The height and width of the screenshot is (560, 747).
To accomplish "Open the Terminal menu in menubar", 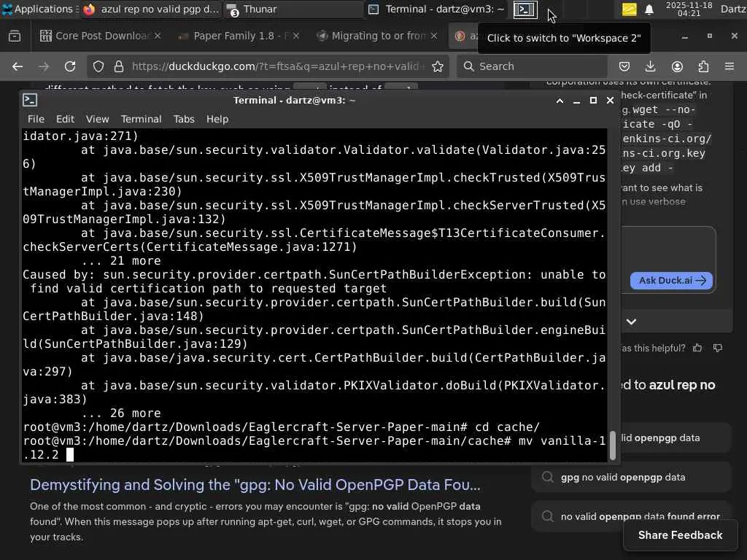I will coord(141,119).
